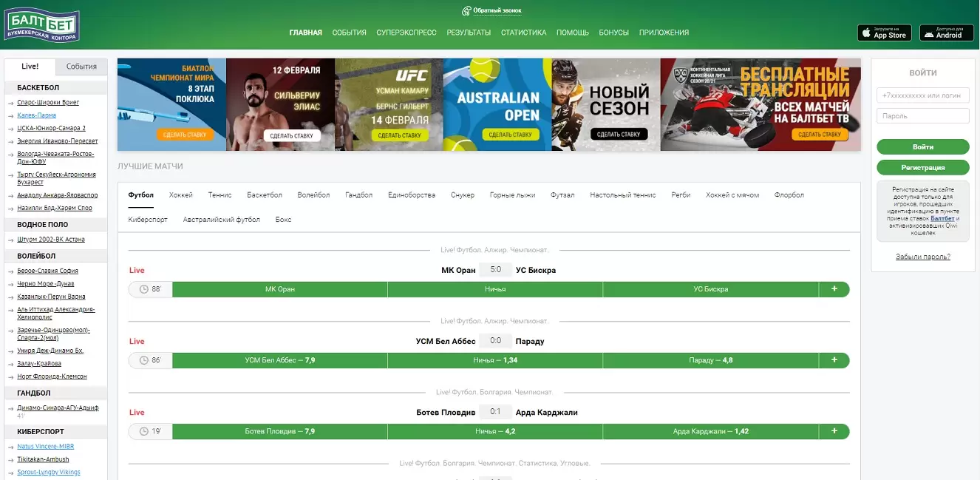Click the Baltbet logo

pos(41,24)
